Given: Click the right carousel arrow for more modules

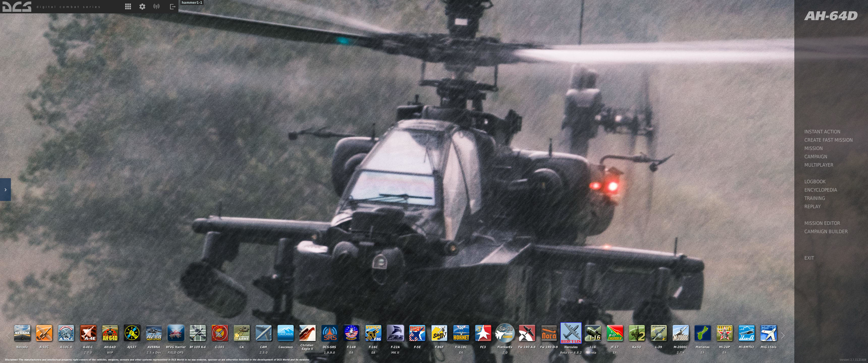Looking at the screenshot, I should click(x=783, y=336).
